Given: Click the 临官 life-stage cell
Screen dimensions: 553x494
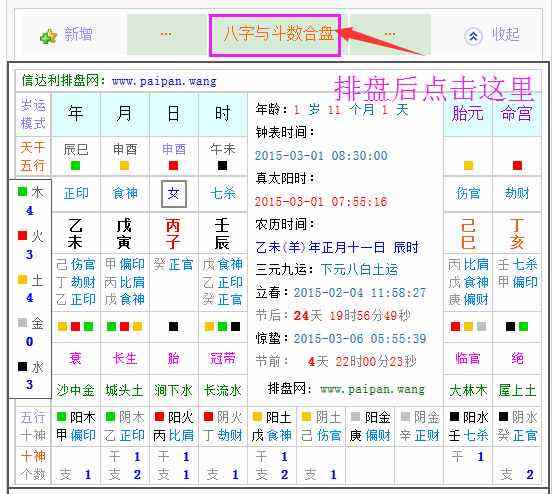Looking at the screenshot, I should click(468, 359).
